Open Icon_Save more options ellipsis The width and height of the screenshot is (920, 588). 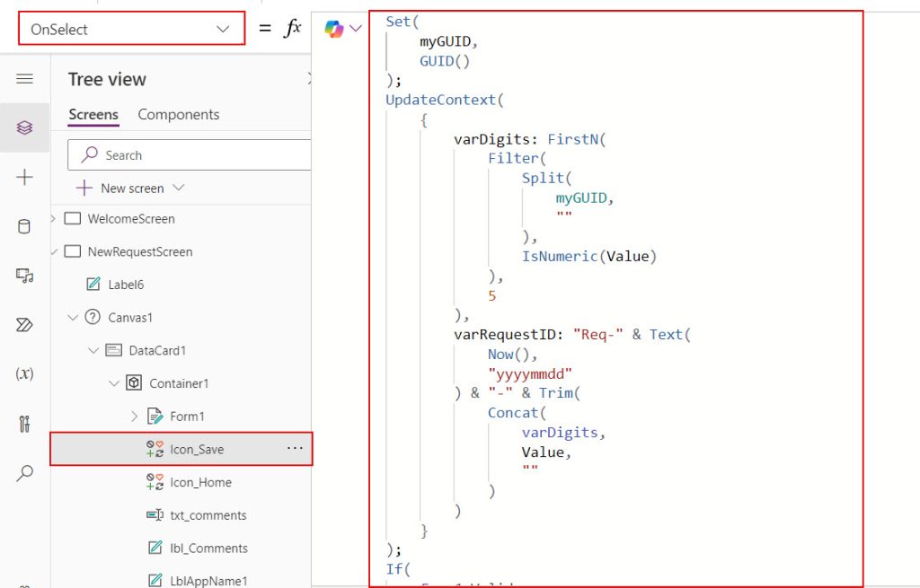[295, 449]
